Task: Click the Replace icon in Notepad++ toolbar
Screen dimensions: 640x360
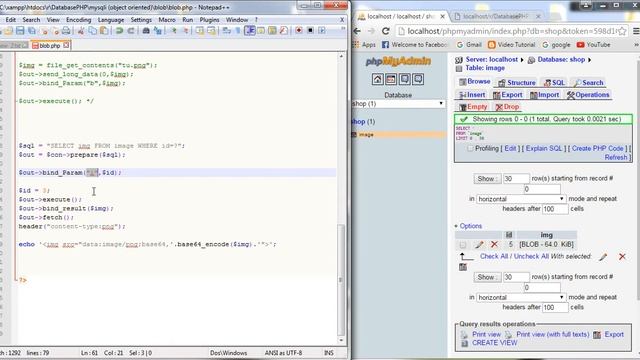Action: pyautogui.click(x=158, y=31)
